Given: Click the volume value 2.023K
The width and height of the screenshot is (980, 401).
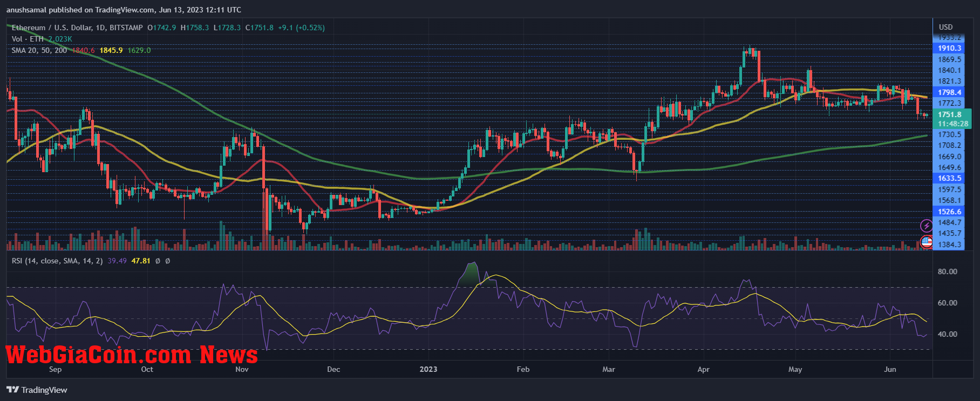Looking at the screenshot, I should click(x=60, y=39).
